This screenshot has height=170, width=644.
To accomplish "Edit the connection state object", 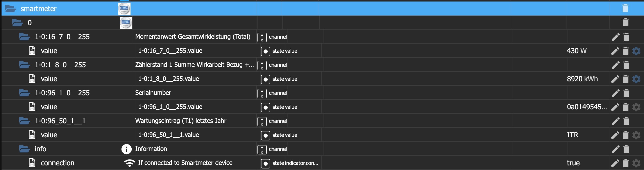I will click(615, 163).
